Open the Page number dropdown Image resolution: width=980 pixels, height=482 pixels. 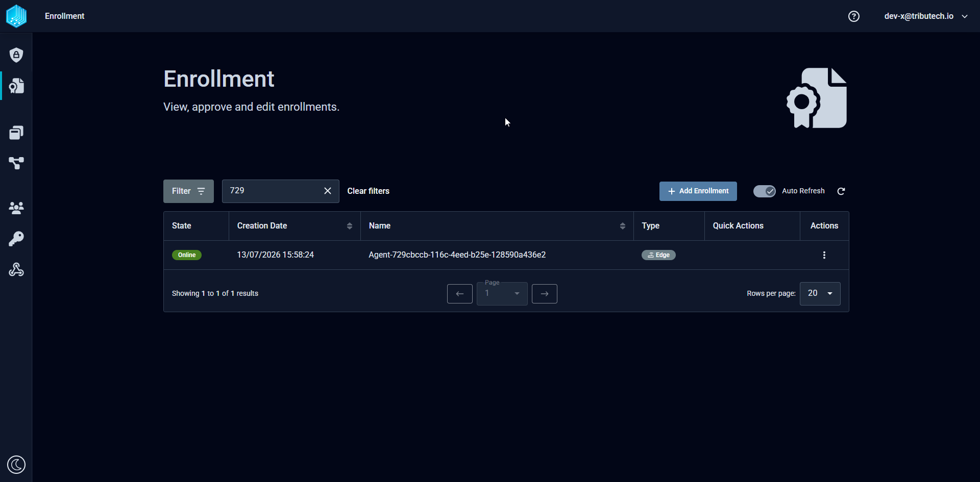(x=502, y=294)
